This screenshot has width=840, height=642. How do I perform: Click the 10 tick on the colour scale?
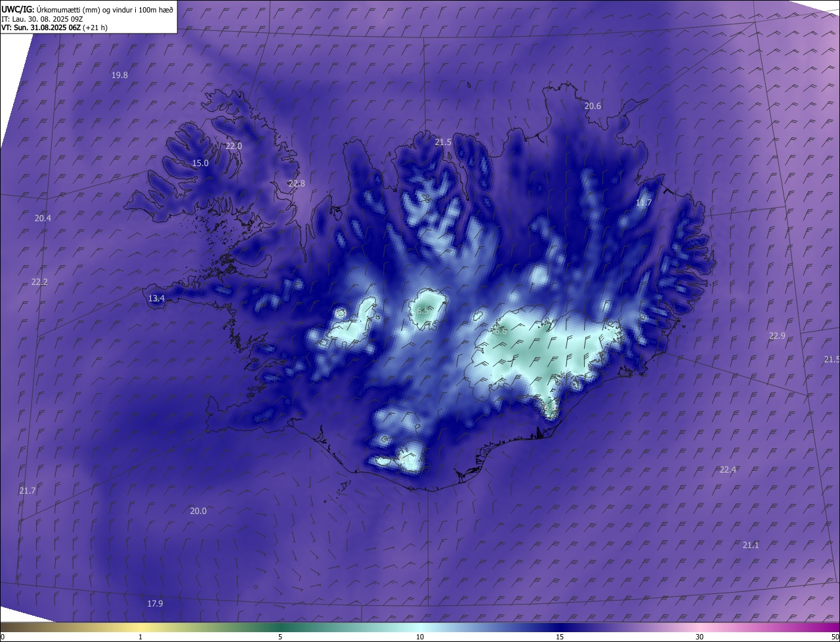pyautogui.click(x=420, y=637)
